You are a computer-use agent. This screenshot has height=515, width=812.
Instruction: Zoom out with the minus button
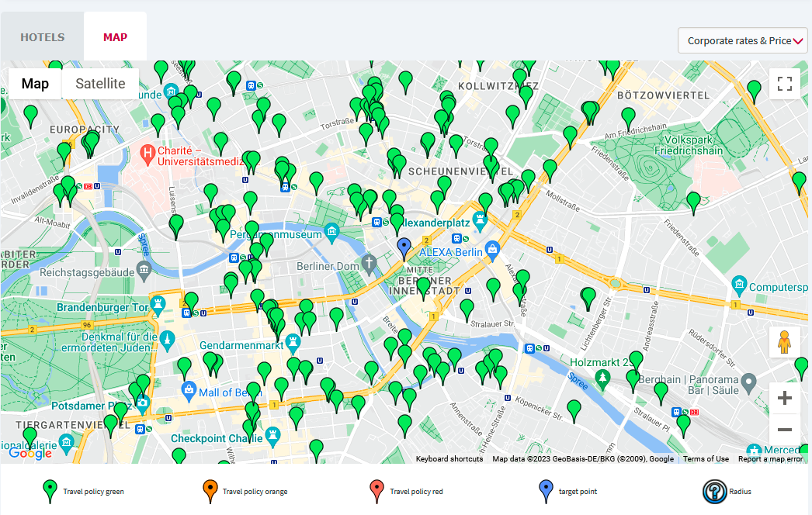coord(785,429)
